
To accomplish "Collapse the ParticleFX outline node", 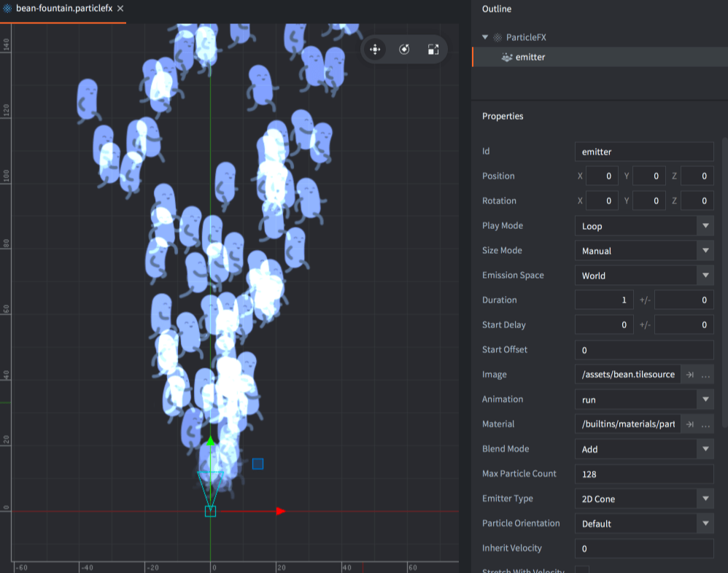I will pos(485,37).
